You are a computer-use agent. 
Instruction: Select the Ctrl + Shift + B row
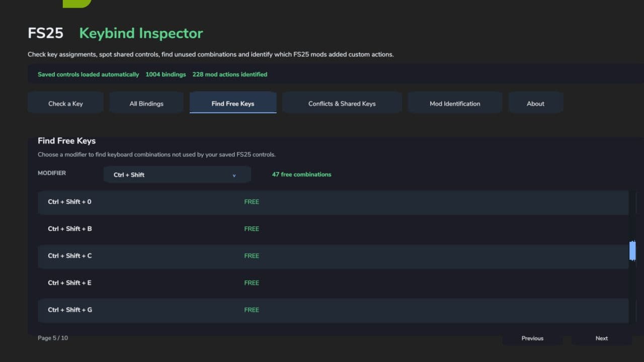point(333,229)
